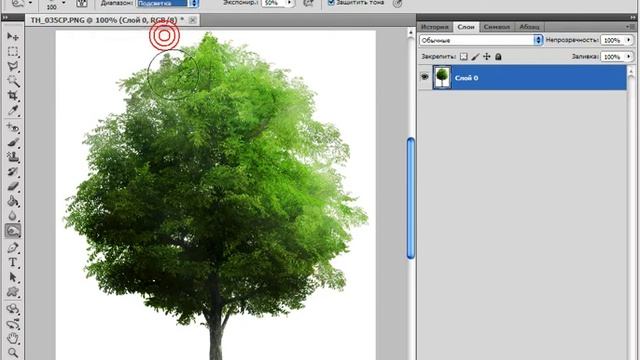Select the Zoom tool

point(13,353)
